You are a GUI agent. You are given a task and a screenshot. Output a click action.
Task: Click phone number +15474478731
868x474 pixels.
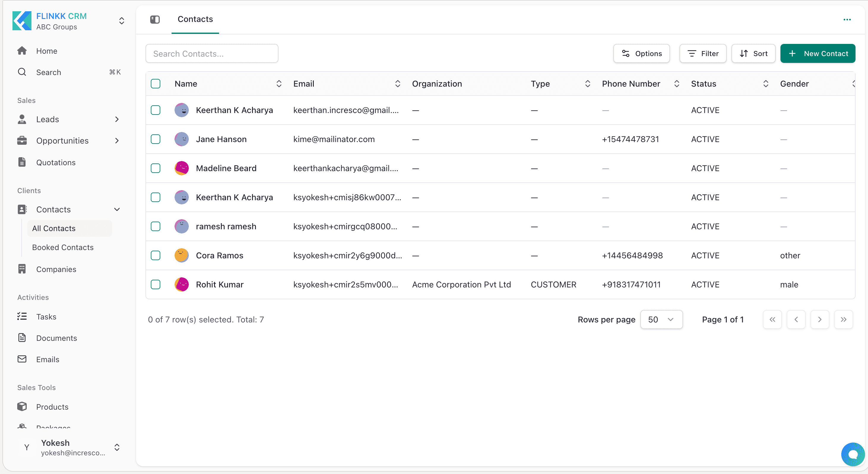pyautogui.click(x=630, y=139)
